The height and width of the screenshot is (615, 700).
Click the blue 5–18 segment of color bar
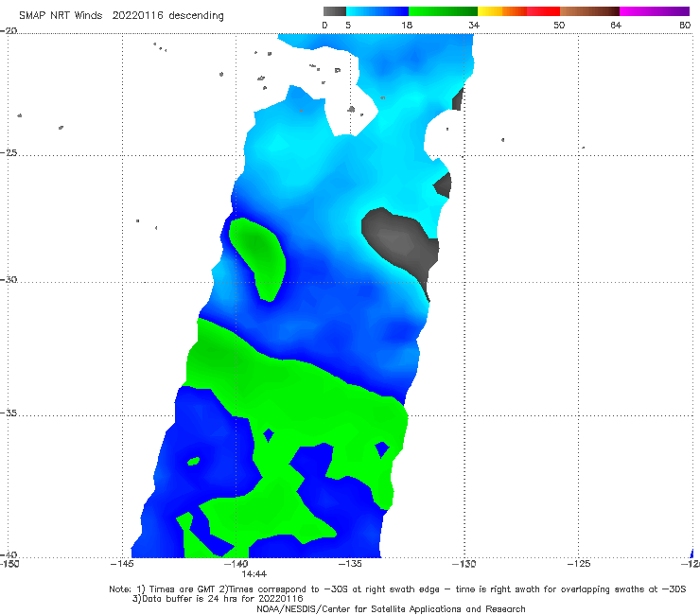(377, 11)
